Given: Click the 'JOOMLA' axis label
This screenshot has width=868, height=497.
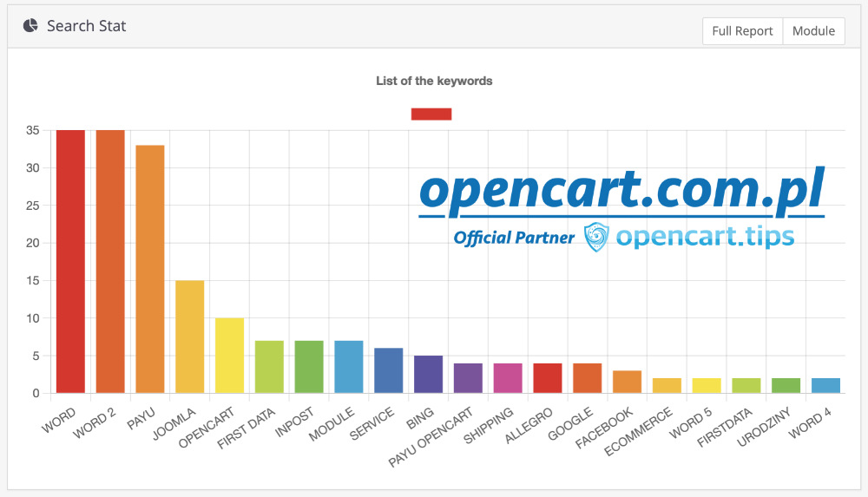Looking at the screenshot, I should pos(174,424).
